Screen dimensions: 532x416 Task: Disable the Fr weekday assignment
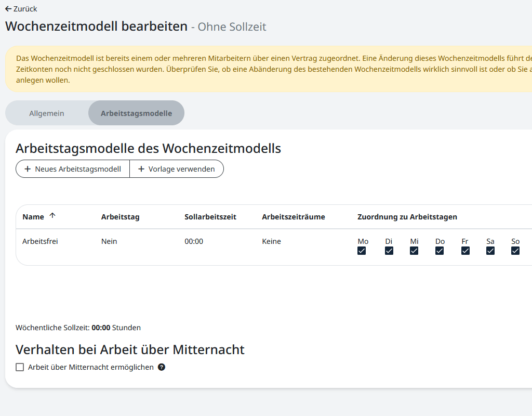[465, 251]
